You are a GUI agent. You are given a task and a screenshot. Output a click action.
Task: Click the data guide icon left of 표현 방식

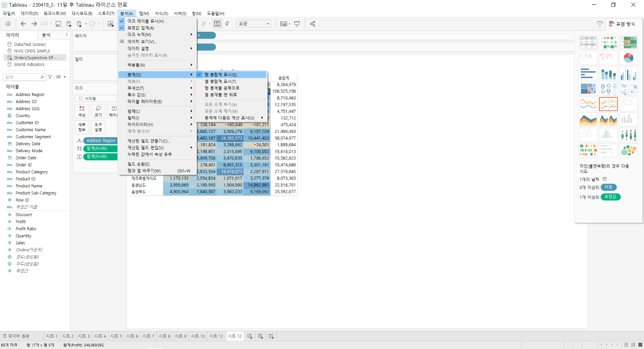[600, 24]
